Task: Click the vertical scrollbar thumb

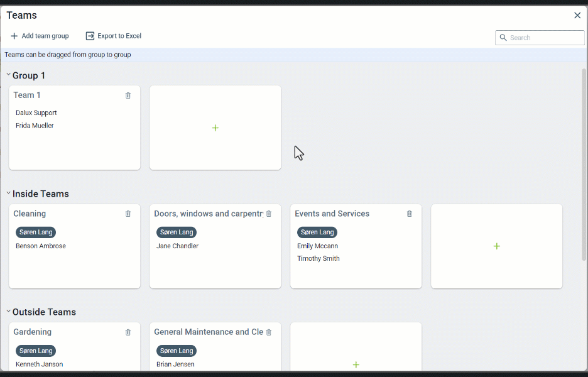Action: tap(584, 163)
